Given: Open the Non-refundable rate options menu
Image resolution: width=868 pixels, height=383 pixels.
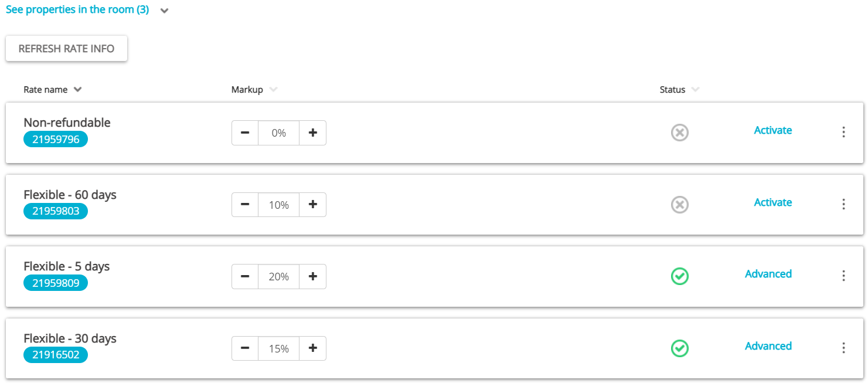Looking at the screenshot, I should click(x=843, y=133).
